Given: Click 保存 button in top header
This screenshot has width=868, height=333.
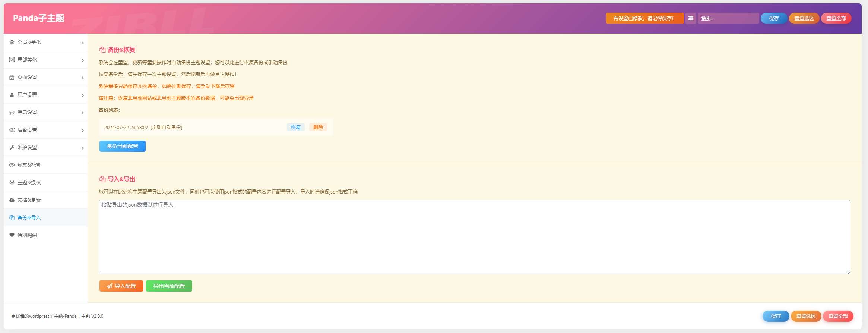Looking at the screenshot, I should (774, 18).
